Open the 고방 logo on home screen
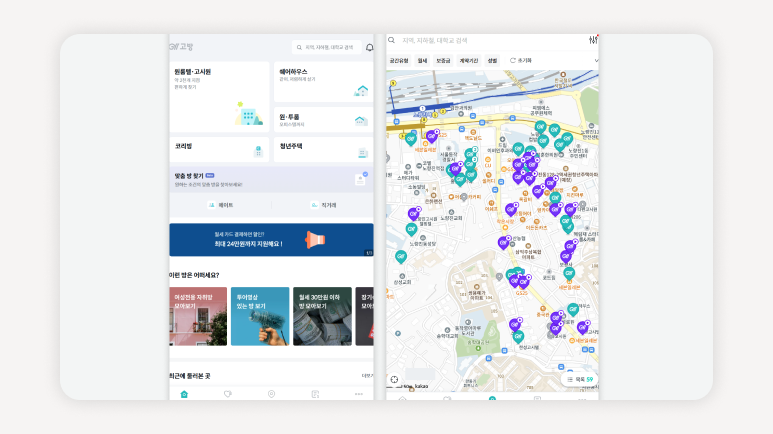Screen dimensions: 773x434 point(181,47)
